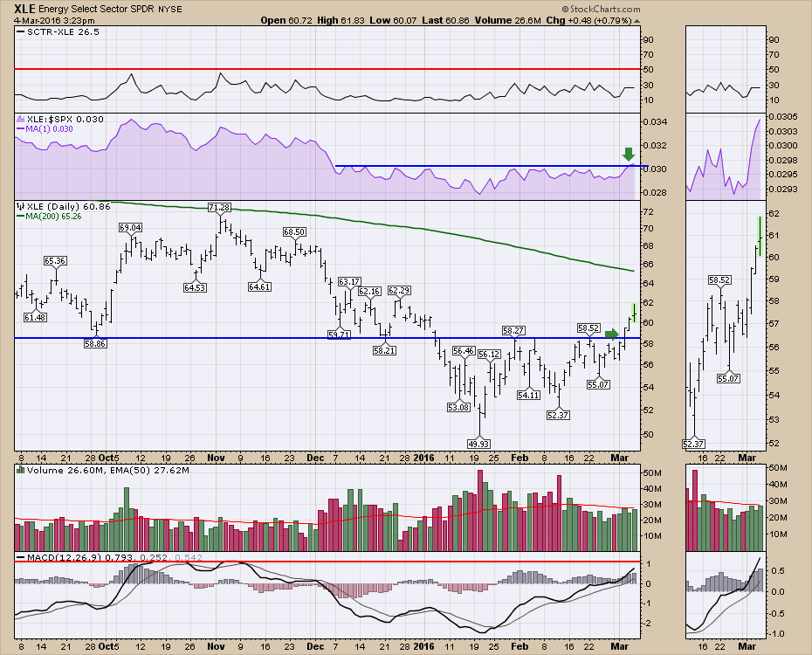Click the 71.28 price peak label

[x=219, y=207]
